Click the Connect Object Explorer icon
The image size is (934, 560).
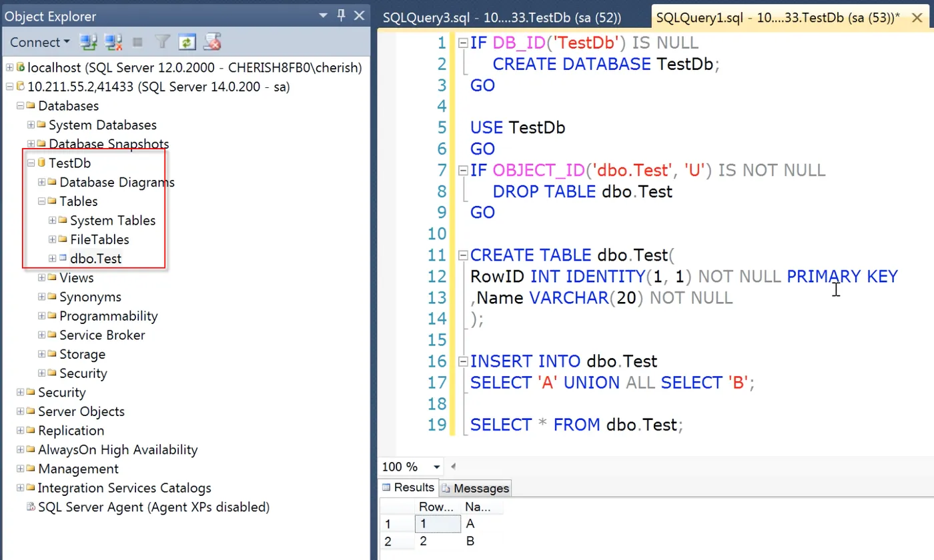(89, 43)
